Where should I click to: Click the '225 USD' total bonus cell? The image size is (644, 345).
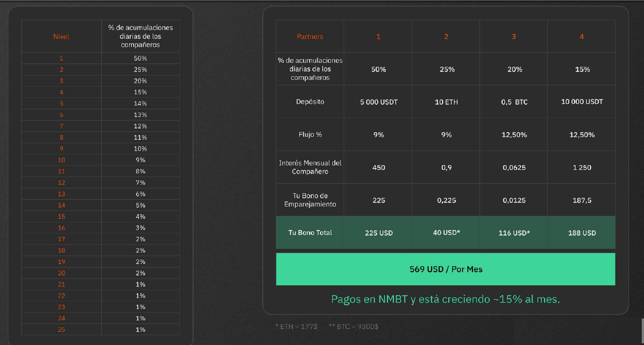(378, 233)
